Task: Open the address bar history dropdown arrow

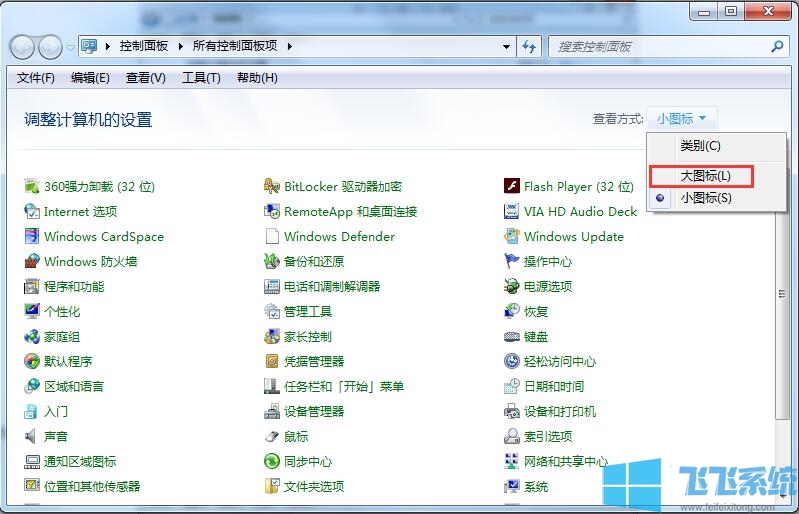Action: click(x=507, y=46)
